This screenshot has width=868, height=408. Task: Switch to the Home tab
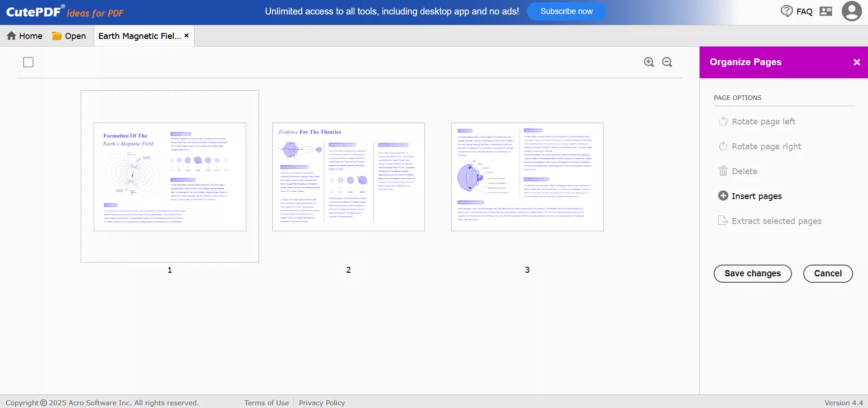pos(24,36)
